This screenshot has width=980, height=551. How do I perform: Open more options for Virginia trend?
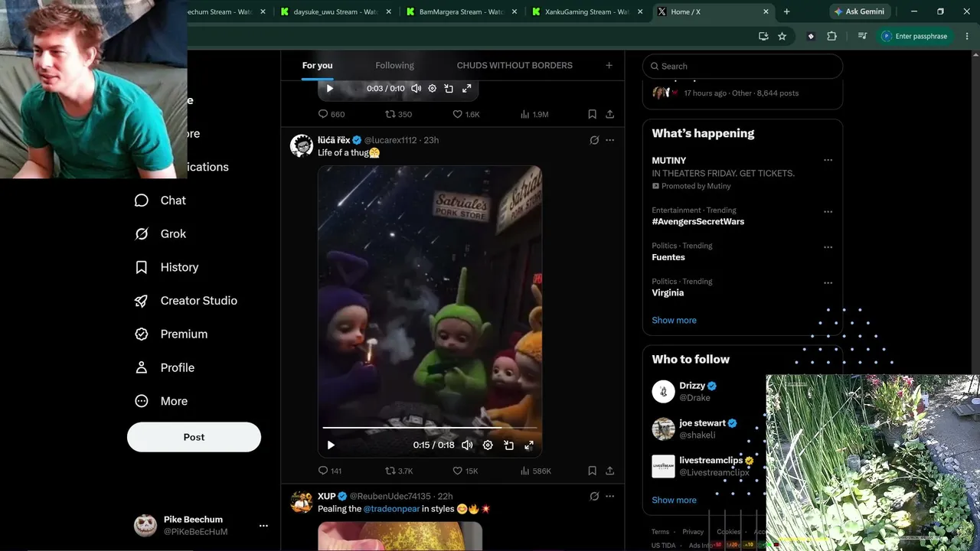click(x=828, y=282)
